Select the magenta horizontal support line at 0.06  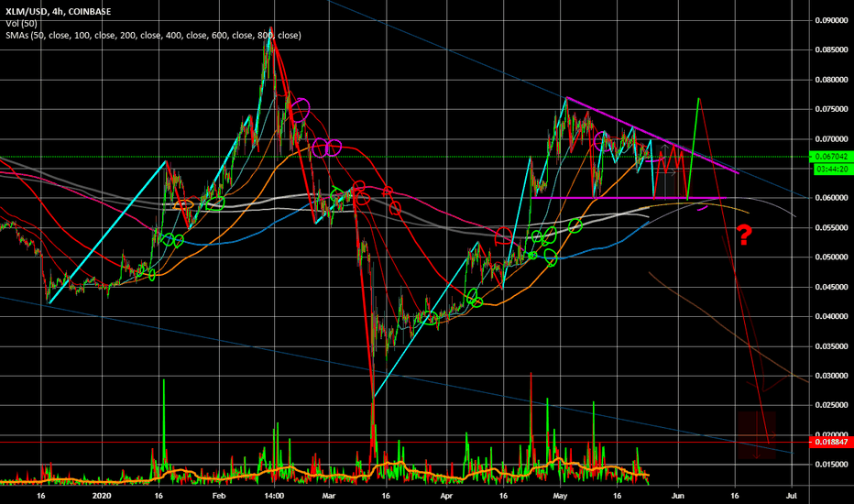click(x=630, y=198)
